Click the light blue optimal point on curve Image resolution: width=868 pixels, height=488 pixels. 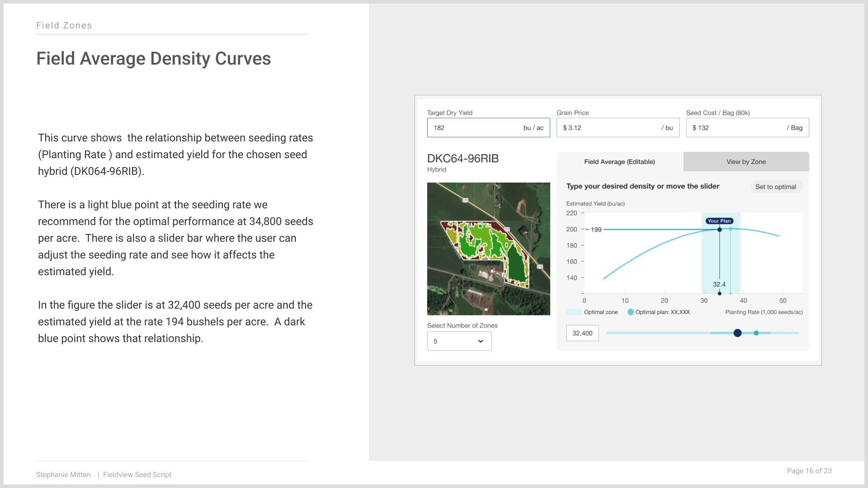(731, 229)
